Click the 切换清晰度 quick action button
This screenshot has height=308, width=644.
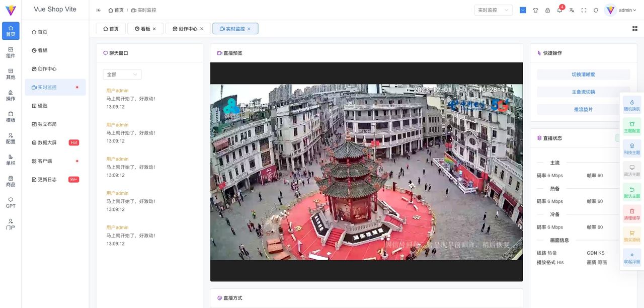583,74
